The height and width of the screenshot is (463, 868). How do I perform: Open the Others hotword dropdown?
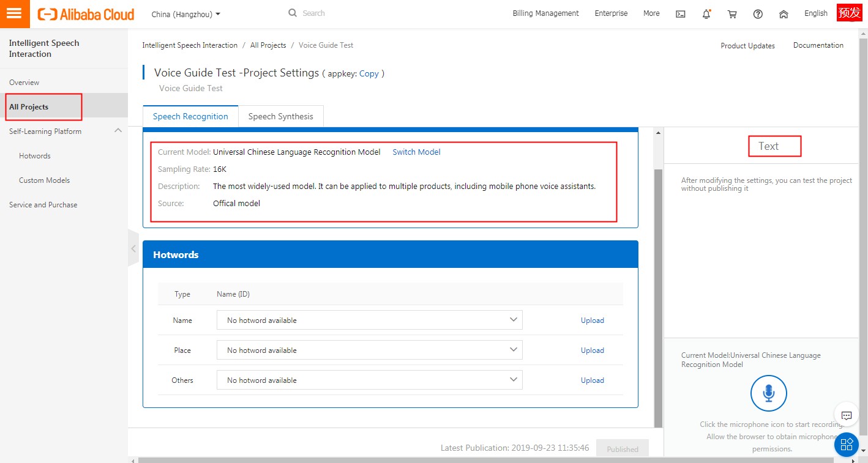tap(369, 380)
